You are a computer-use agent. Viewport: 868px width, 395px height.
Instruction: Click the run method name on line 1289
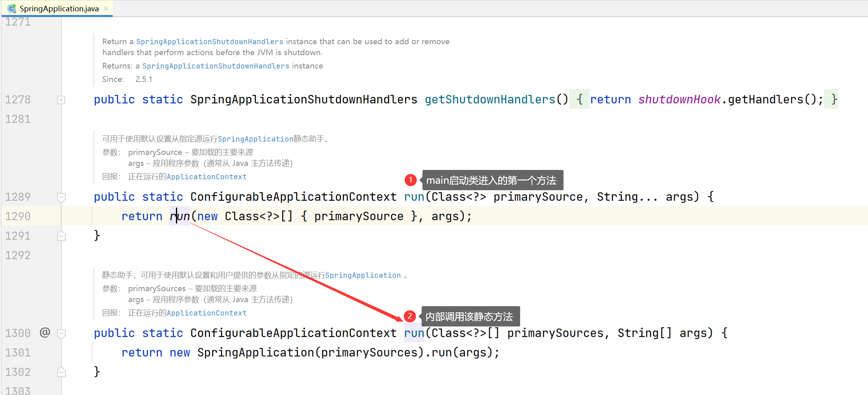click(414, 197)
